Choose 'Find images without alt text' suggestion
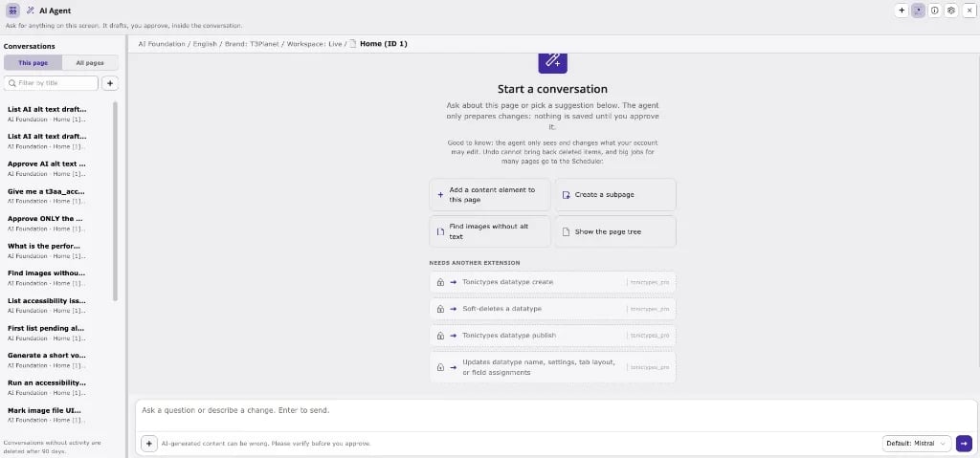 click(490, 231)
